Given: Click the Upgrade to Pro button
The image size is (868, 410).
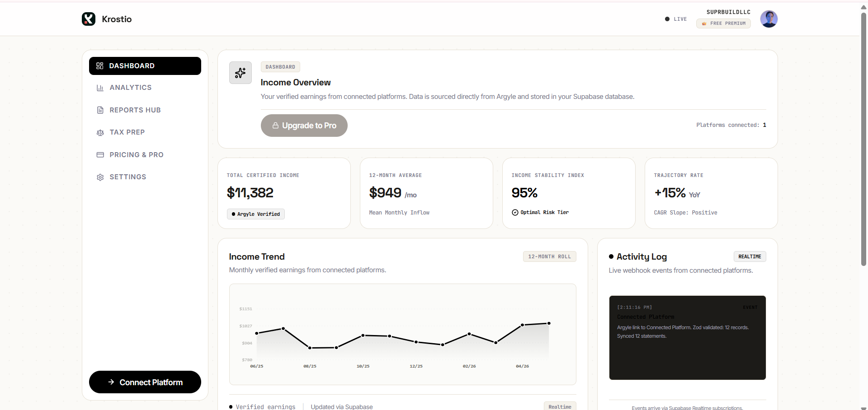Looking at the screenshot, I should [x=304, y=126].
